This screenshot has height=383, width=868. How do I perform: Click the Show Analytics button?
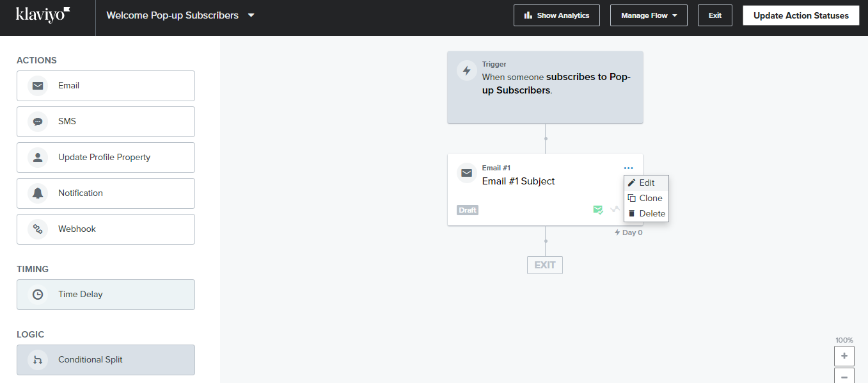point(556,15)
